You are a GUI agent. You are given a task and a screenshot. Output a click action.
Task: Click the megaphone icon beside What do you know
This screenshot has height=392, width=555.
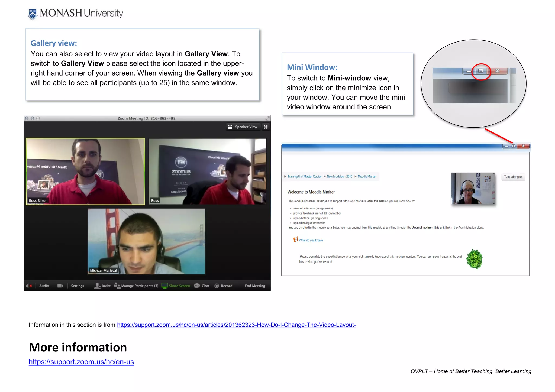[295, 239]
